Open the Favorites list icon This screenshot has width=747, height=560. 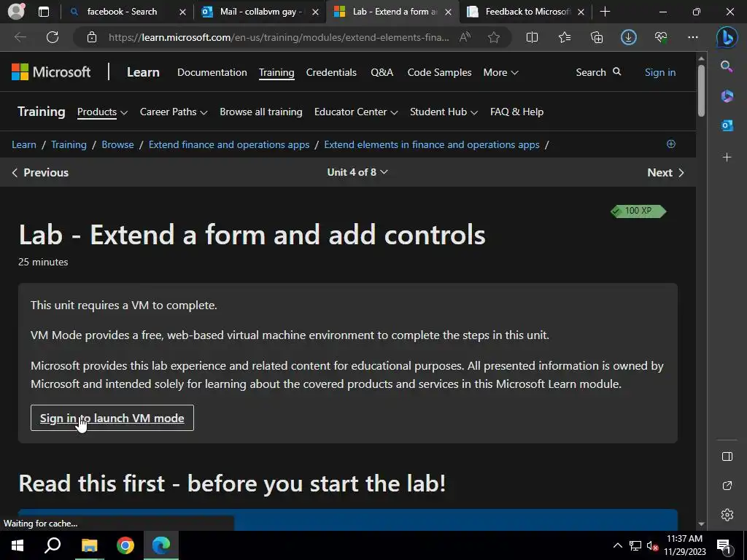(x=565, y=37)
